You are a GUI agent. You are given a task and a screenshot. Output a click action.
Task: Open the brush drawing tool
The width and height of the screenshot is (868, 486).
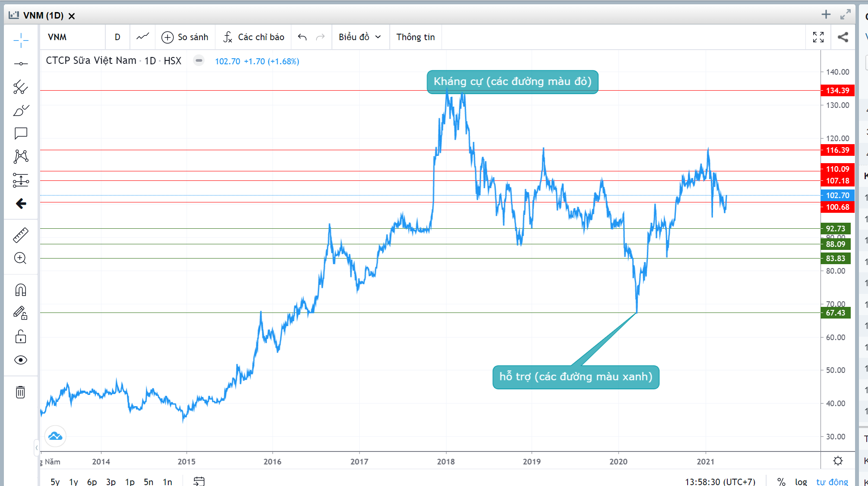point(21,110)
